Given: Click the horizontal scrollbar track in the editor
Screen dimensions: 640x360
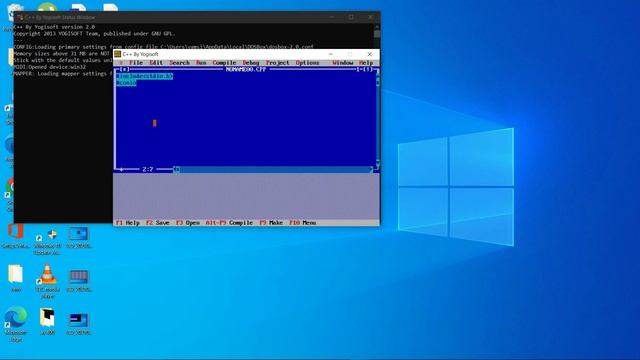Looking at the screenshot, I should (x=274, y=169).
